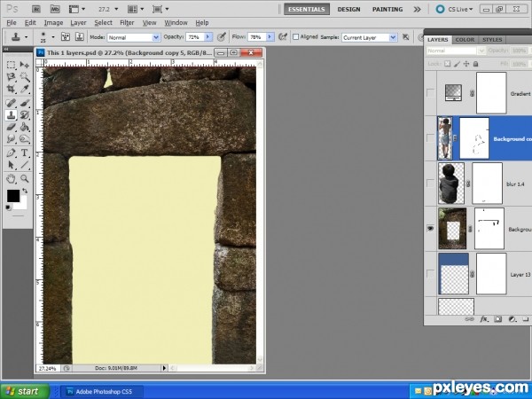Launch Adobe Bridge
532x399 pixels.
coord(36,9)
